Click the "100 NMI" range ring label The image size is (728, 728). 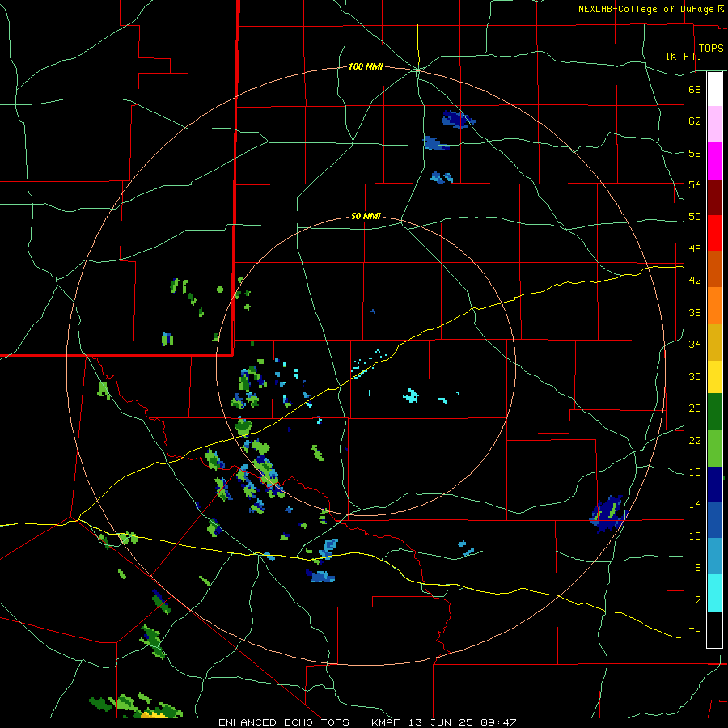(366, 67)
